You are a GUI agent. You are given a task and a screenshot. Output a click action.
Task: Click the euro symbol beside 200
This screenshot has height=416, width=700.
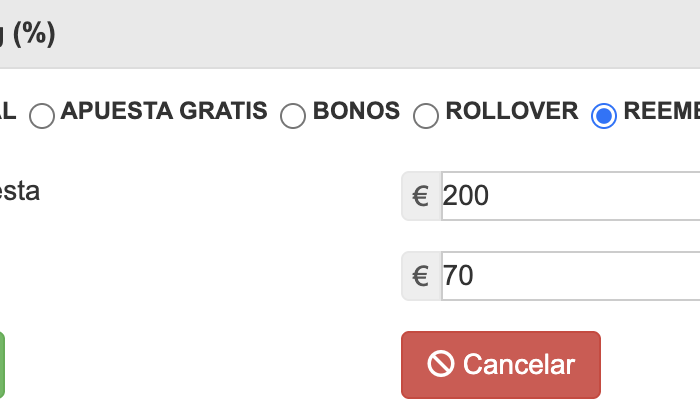click(x=421, y=196)
